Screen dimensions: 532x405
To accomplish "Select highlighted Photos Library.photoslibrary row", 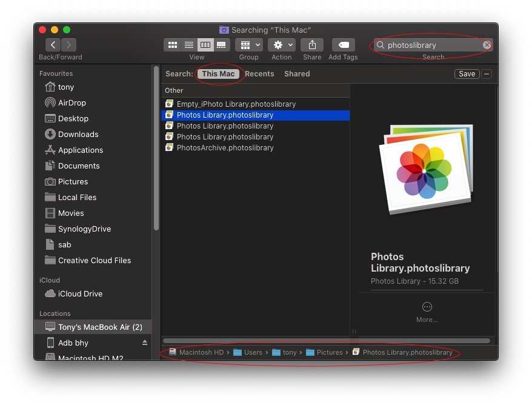I will coord(256,115).
